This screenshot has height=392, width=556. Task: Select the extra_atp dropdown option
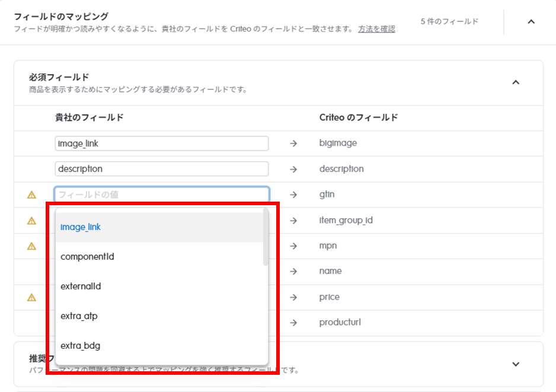[x=79, y=316]
